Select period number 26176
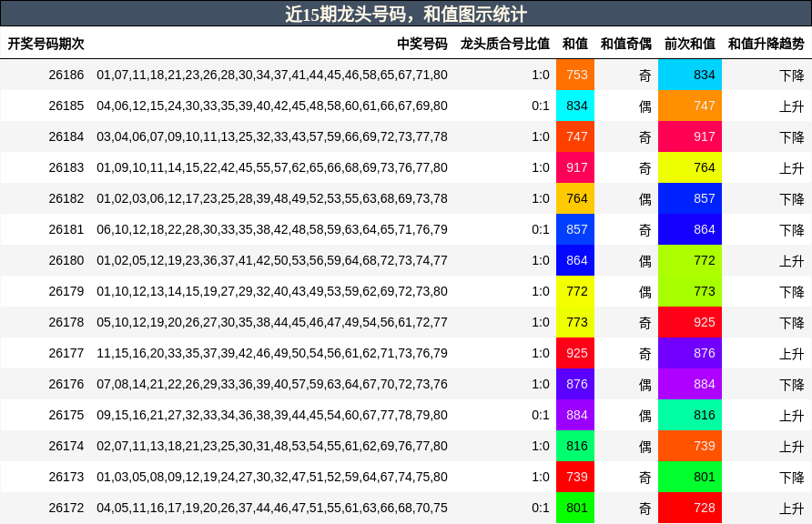This screenshot has height=524, width=812. 66,384
